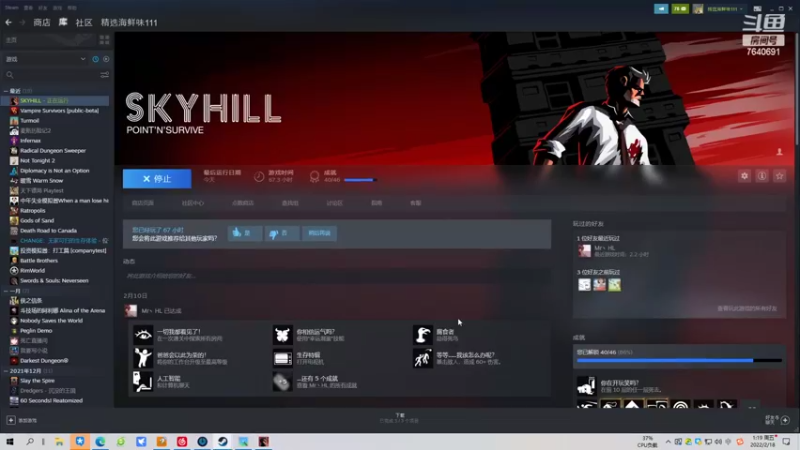Toggle the ready-to-play filter icon
This screenshot has width=800, height=450.
(x=106, y=59)
